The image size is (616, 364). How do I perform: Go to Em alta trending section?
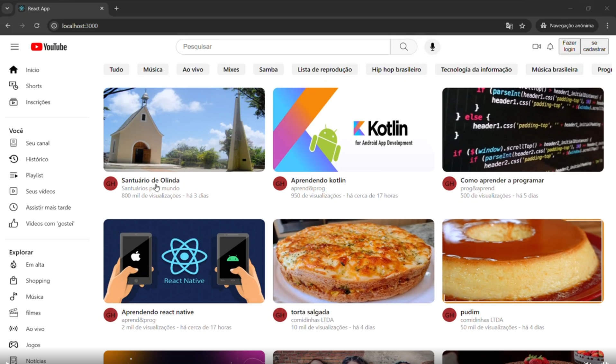(x=35, y=265)
